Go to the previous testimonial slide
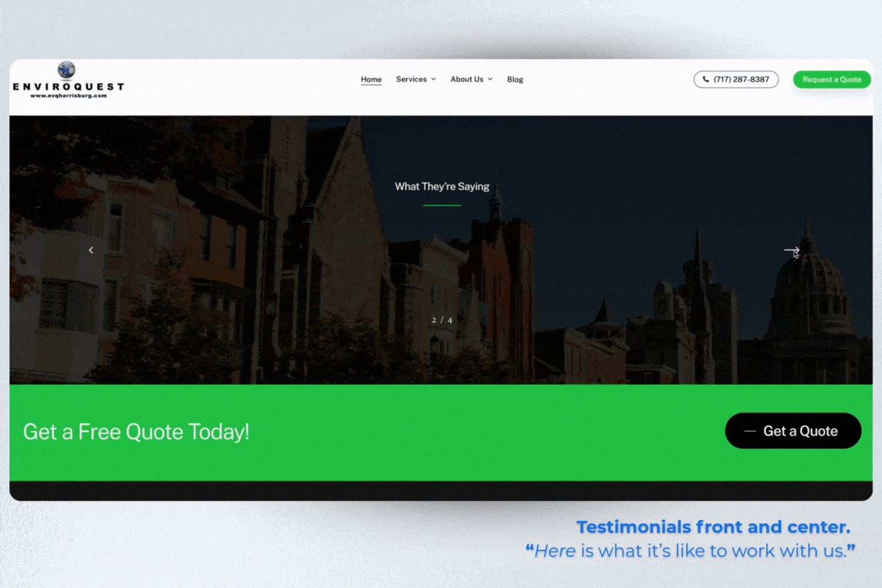882x588 pixels. coord(91,250)
